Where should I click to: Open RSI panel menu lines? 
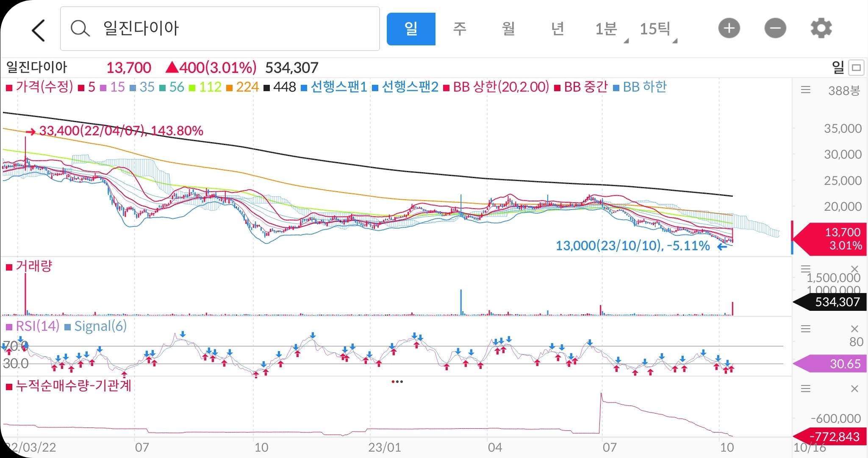[x=806, y=329]
